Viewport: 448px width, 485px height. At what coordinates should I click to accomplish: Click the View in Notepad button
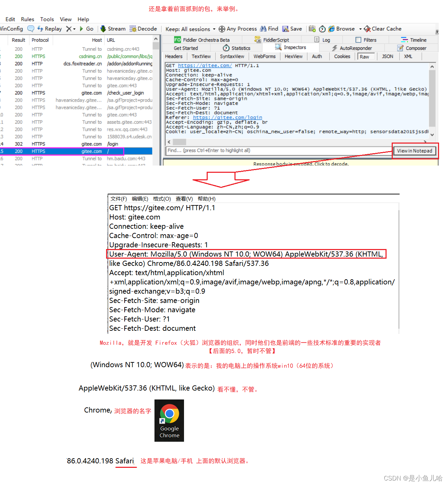[415, 151]
